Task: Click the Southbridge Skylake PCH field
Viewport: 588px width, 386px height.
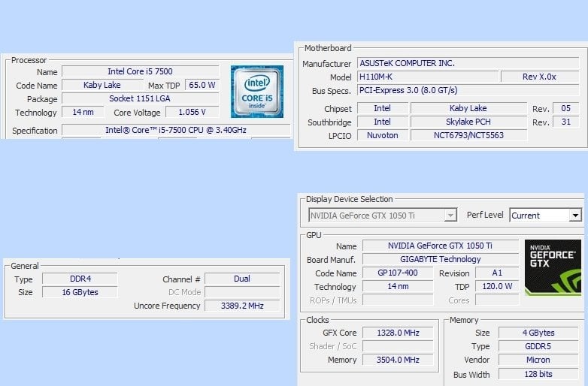Action: point(468,122)
